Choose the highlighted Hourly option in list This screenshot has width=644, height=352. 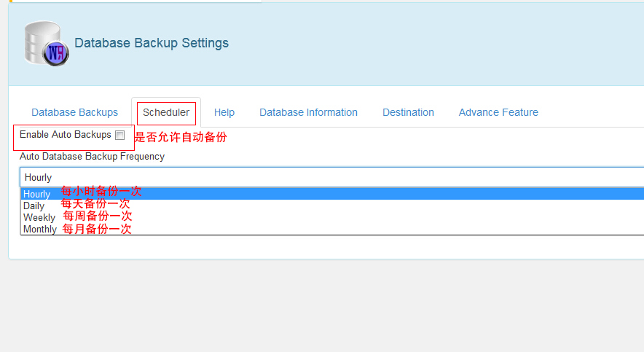(36, 194)
